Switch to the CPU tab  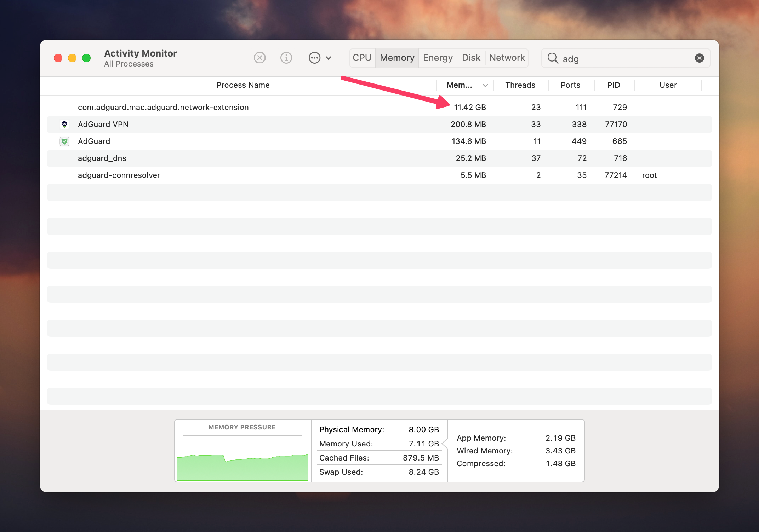[x=362, y=58]
